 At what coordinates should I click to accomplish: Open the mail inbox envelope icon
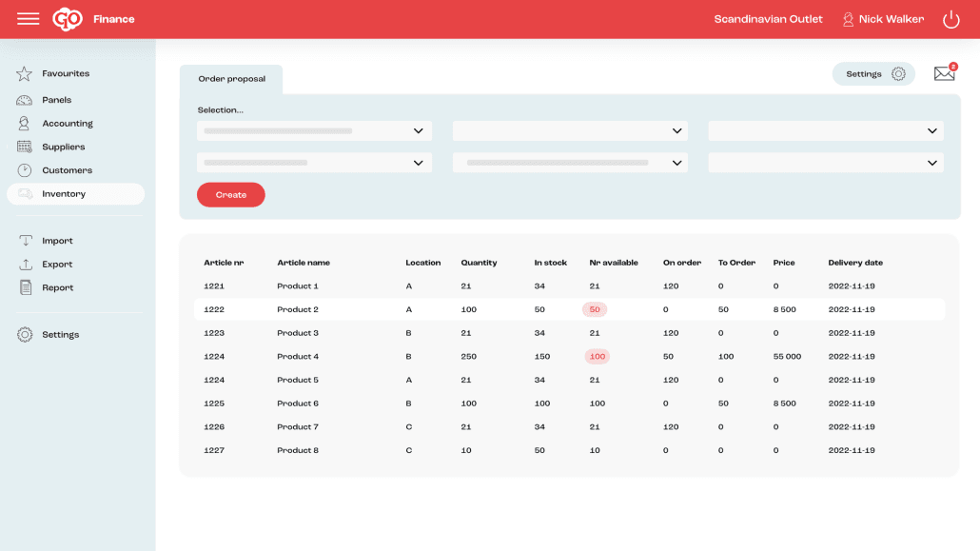(945, 74)
